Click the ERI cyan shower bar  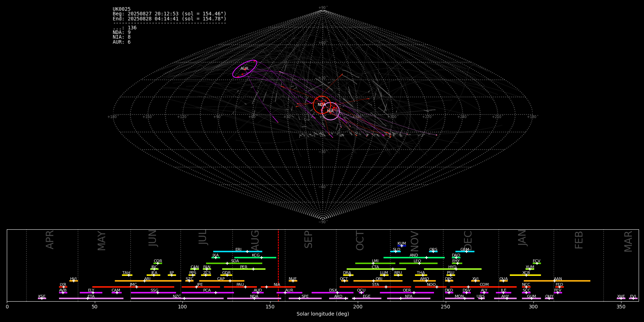coord(238,252)
